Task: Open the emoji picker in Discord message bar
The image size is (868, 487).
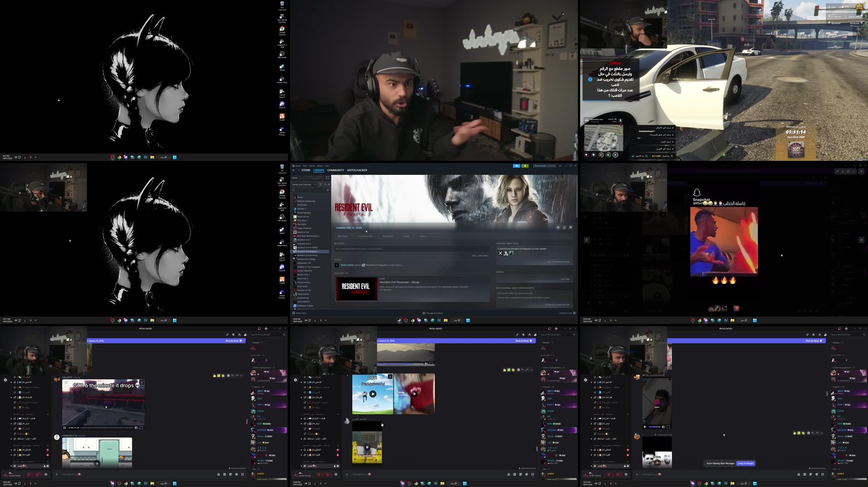Action: 237,474
